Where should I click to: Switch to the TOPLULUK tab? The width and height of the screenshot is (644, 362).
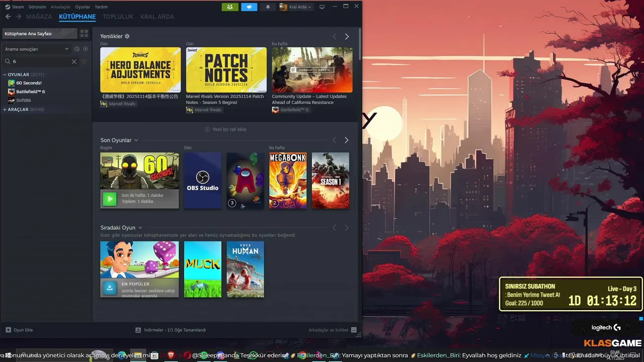coord(118,17)
